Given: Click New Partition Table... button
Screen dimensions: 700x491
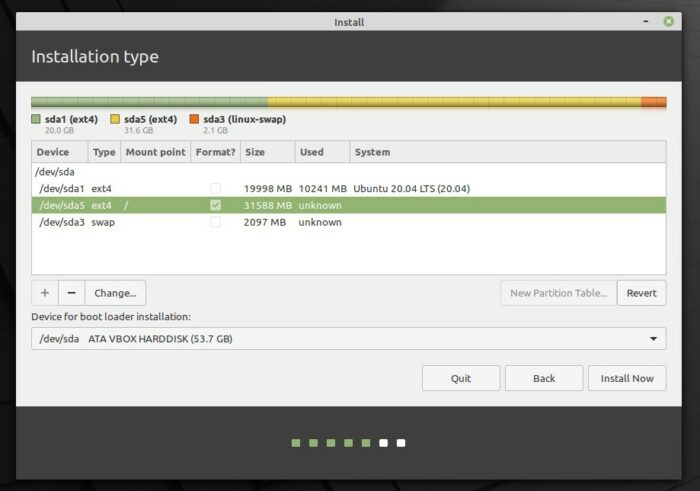Looking at the screenshot, I should point(558,293).
